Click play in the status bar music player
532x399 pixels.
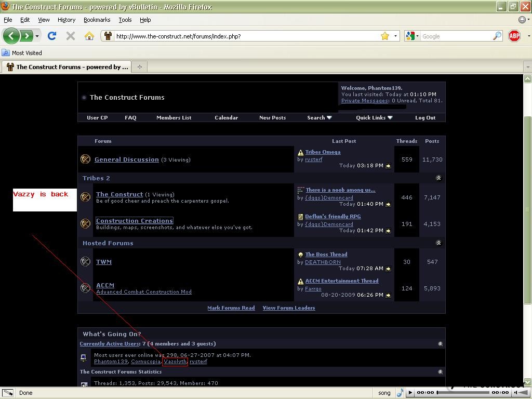tap(410, 393)
